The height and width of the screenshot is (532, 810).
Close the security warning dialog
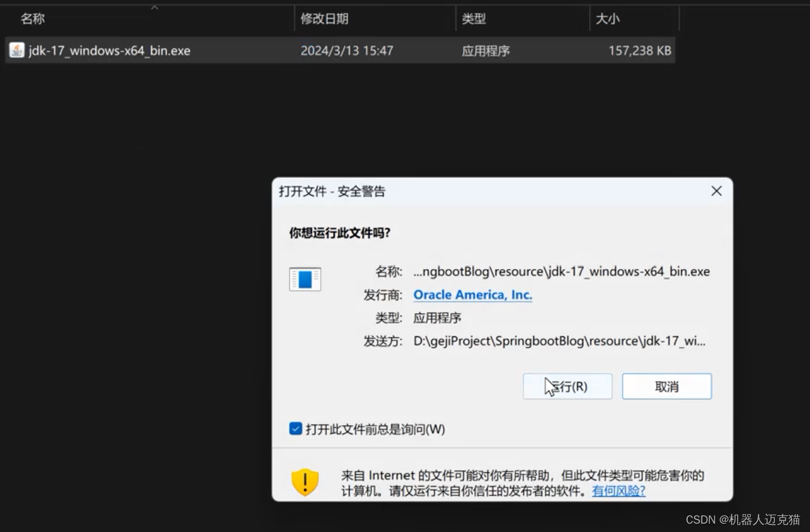tap(716, 191)
